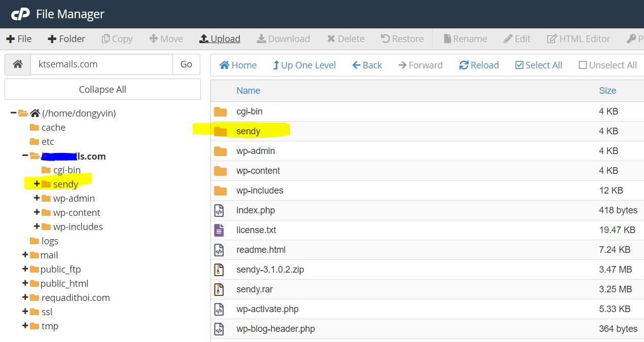Collapse the /home/dongyvin root tree node

pyautogui.click(x=13, y=113)
